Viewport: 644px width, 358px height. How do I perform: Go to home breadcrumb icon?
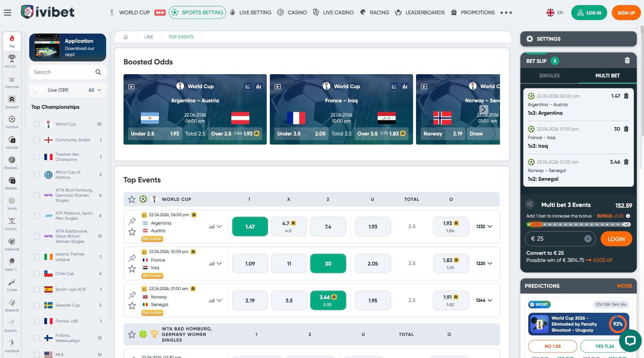[126, 37]
